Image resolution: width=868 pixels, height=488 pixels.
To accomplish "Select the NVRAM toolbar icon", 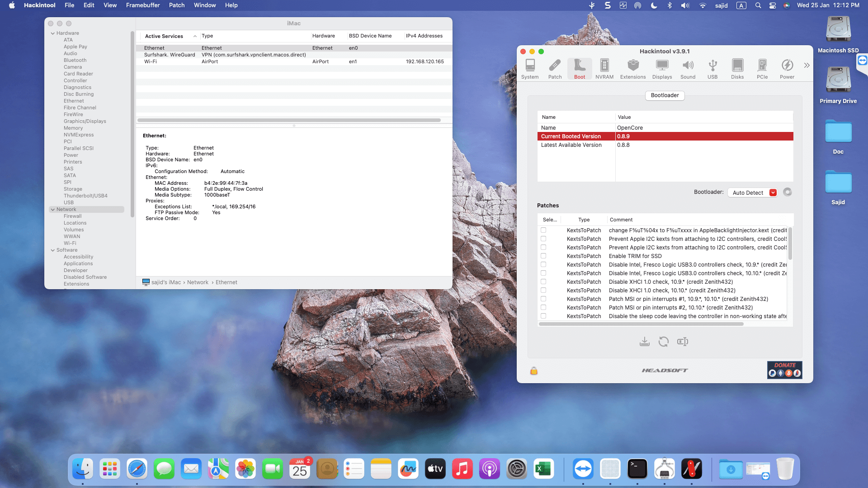I will click(604, 69).
